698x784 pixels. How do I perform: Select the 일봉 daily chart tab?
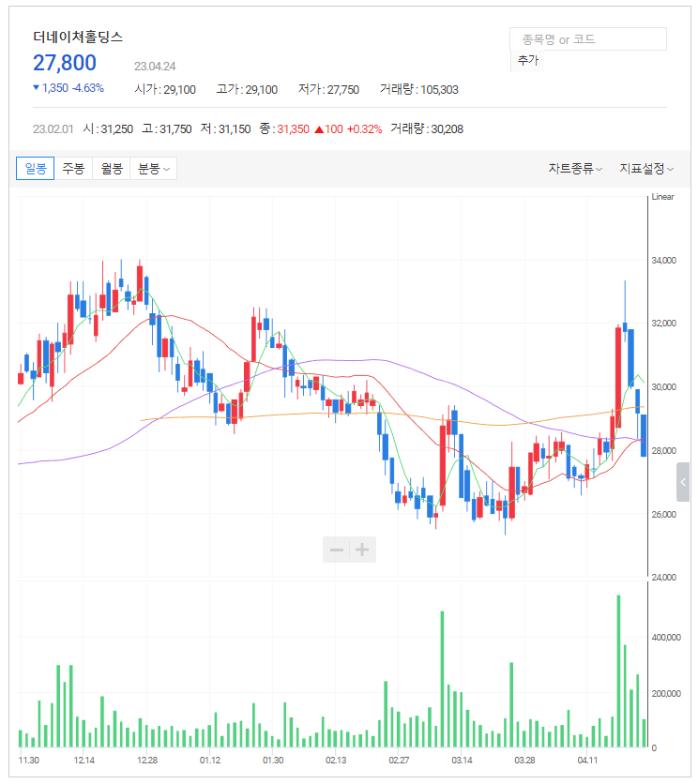click(35, 169)
